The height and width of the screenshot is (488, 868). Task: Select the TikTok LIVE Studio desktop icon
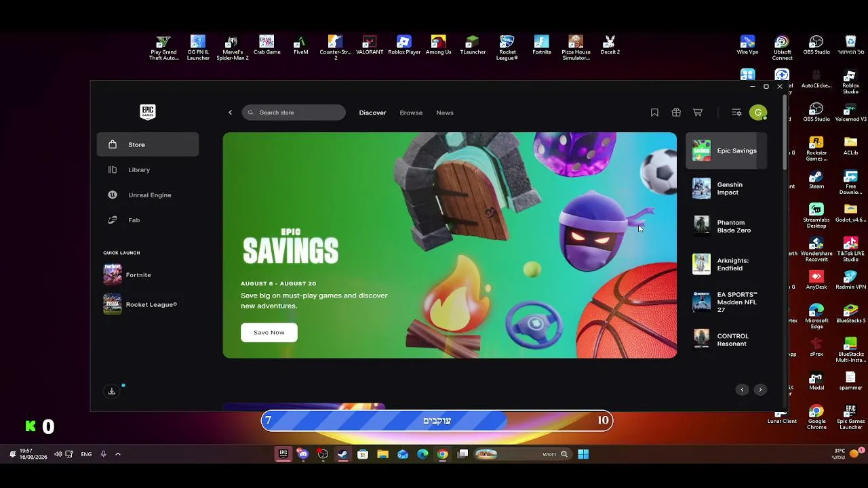tap(850, 249)
